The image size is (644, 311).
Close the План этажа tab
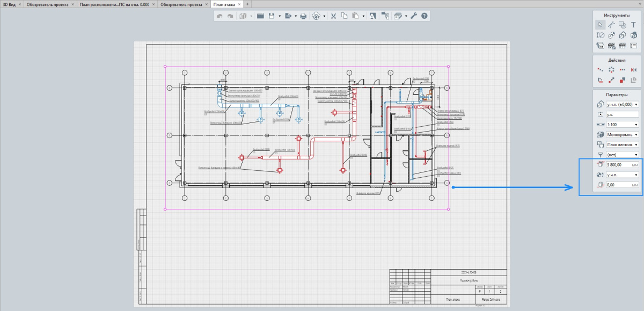239,4
